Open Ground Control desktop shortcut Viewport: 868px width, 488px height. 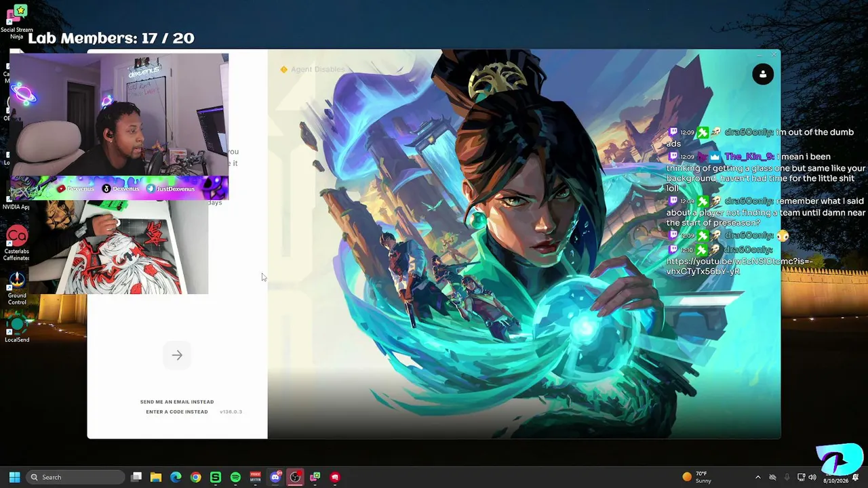pyautogui.click(x=17, y=288)
